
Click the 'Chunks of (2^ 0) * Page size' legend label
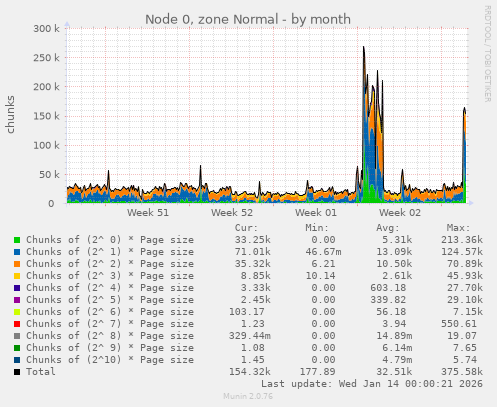pos(110,240)
